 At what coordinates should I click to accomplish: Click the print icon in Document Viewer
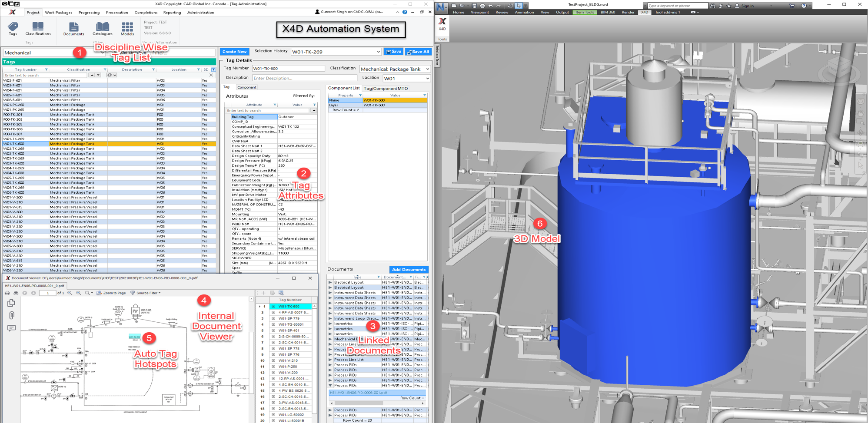tap(7, 293)
